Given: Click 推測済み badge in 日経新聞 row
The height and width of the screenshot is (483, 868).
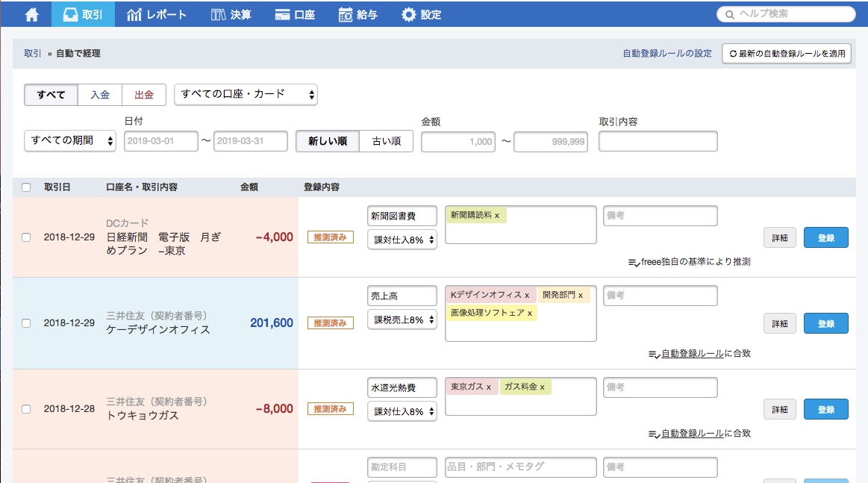Looking at the screenshot, I should click(x=331, y=237).
